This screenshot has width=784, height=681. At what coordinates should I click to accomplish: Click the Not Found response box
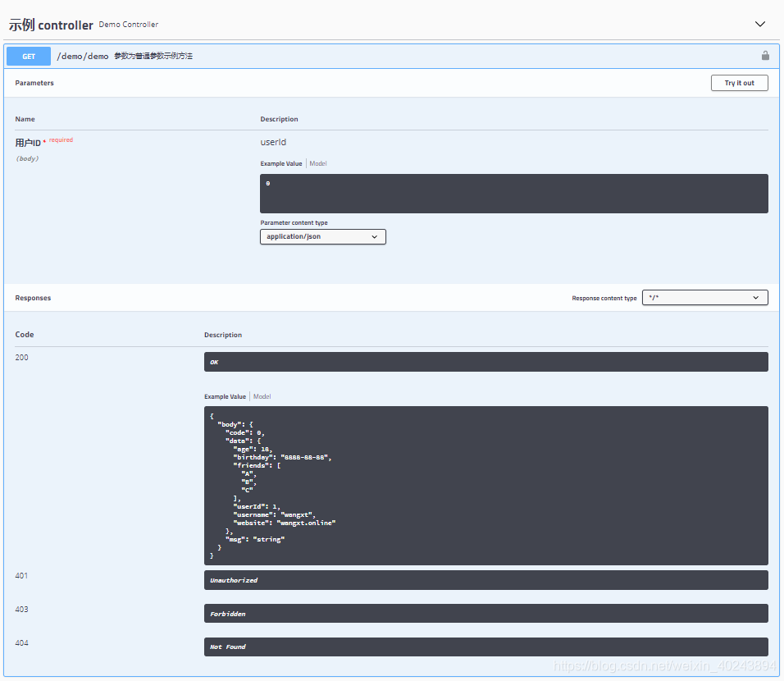click(x=486, y=647)
